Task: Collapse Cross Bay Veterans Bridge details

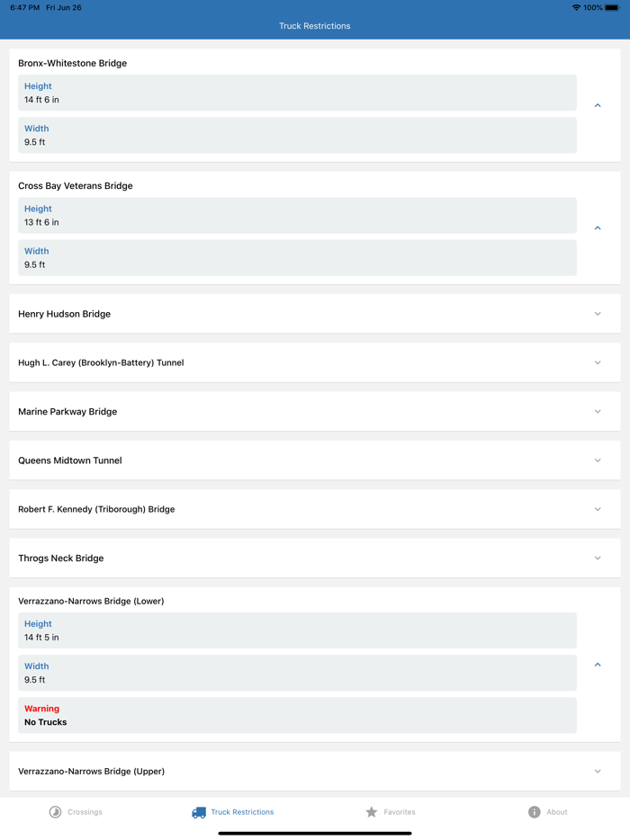Action: tap(598, 228)
